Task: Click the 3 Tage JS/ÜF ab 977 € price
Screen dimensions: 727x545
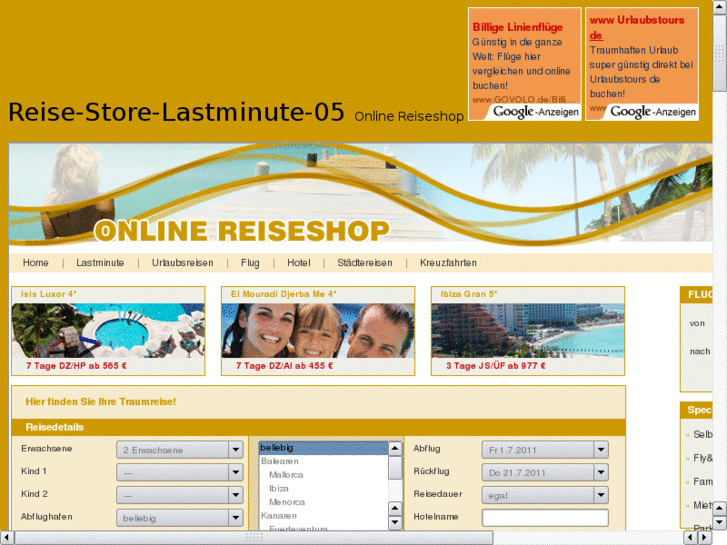Action: (x=496, y=366)
